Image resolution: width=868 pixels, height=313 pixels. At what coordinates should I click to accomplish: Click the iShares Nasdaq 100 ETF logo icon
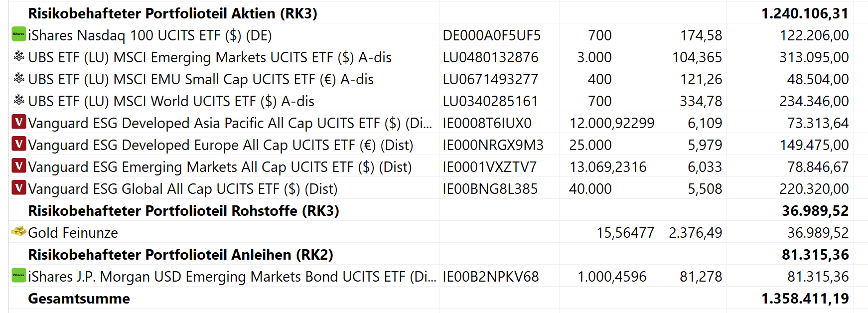click(x=18, y=34)
